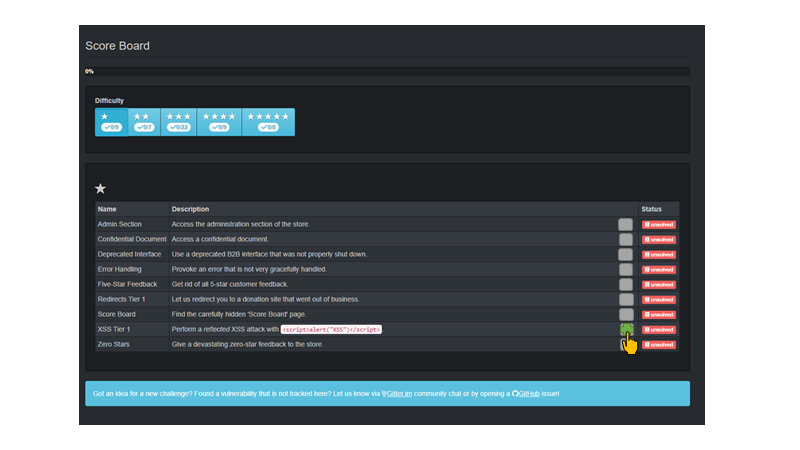The image size is (800, 450).
Task: Click the gray square icon in Redirects Tier 1 row
Action: 626,299
